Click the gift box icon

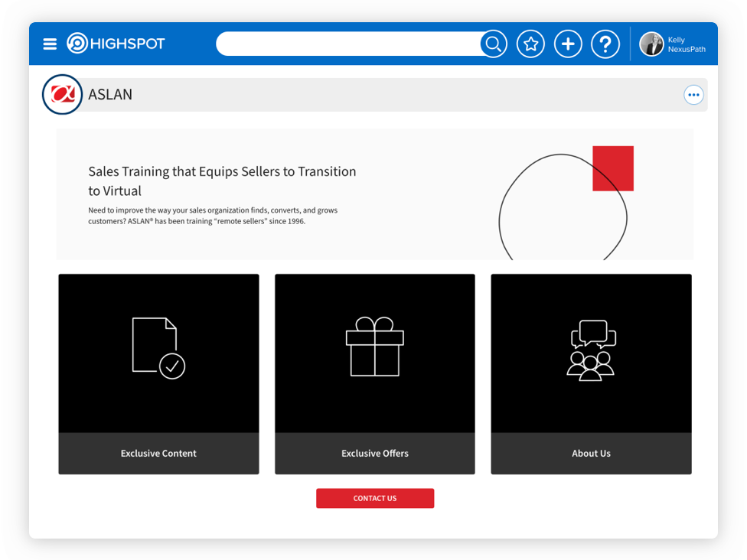coord(375,347)
